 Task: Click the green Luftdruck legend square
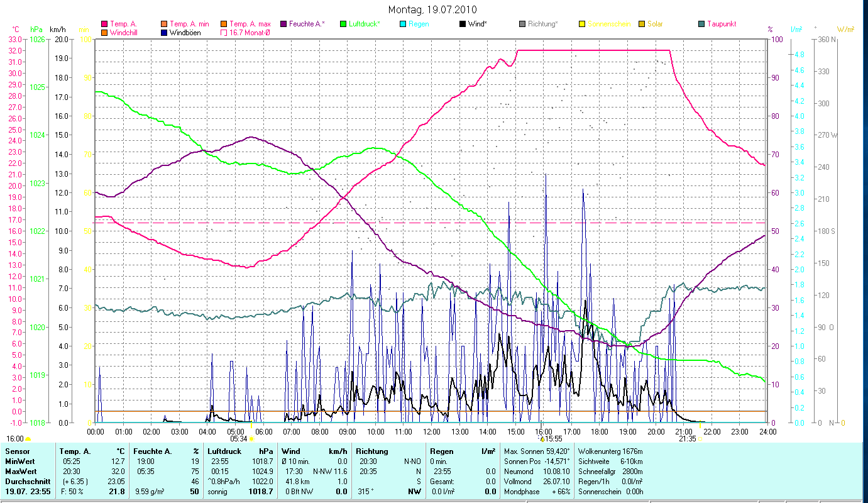point(343,24)
